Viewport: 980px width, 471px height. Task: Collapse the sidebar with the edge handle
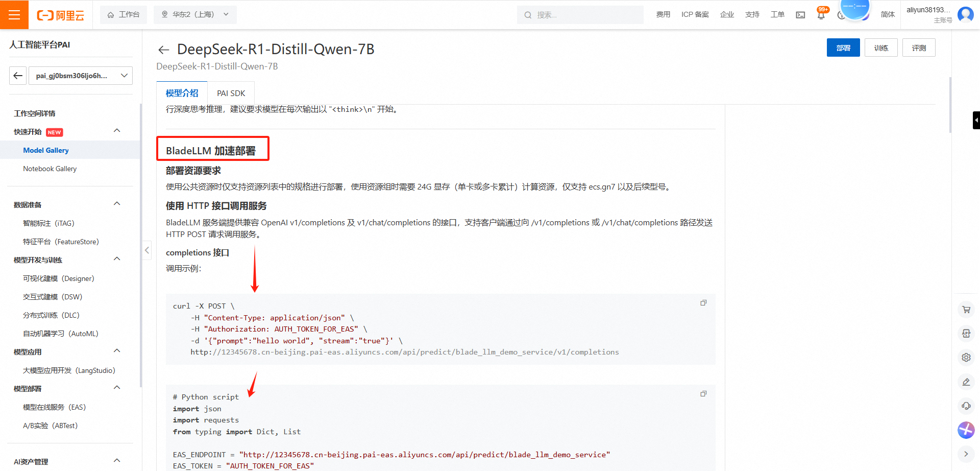coord(147,250)
